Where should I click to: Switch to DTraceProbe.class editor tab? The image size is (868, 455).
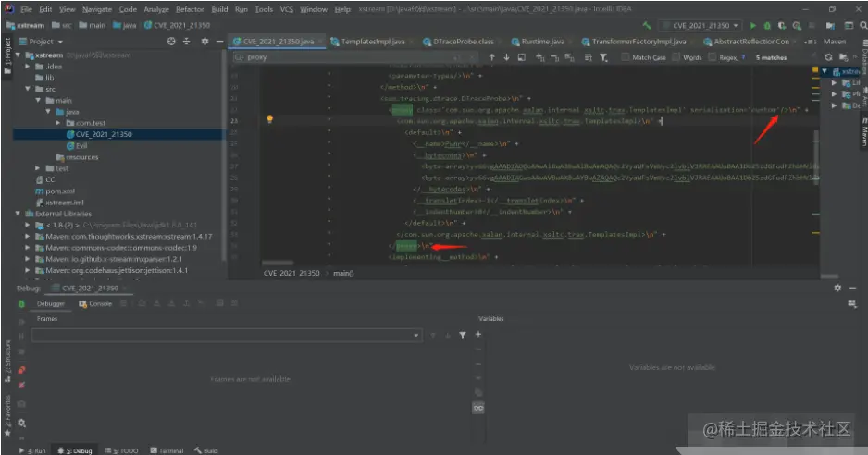click(462, 42)
